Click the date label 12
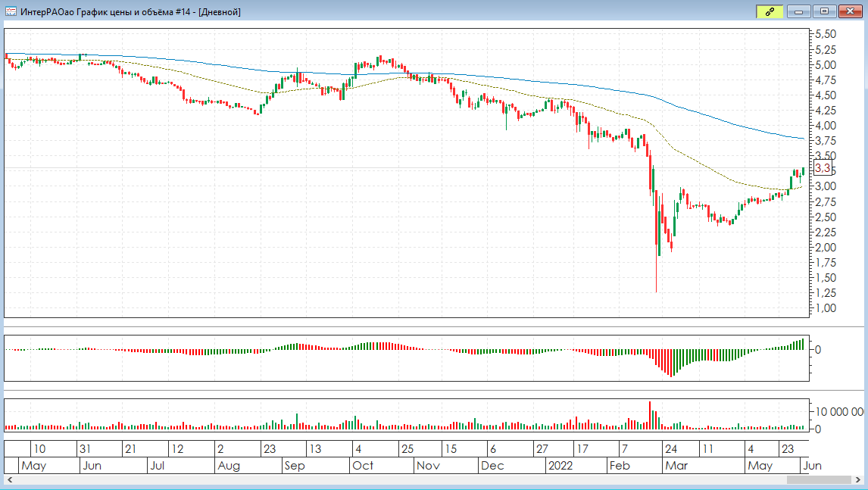The width and height of the screenshot is (868, 490). (177, 449)
